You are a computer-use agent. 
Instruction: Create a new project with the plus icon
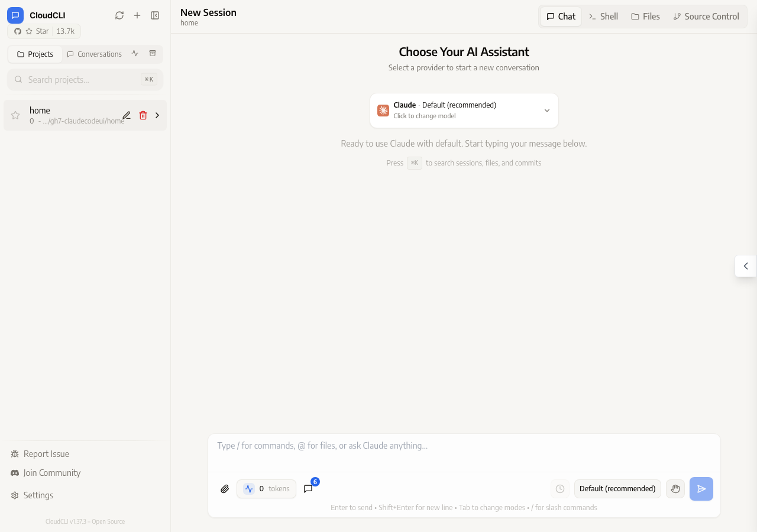coord(137,15)
